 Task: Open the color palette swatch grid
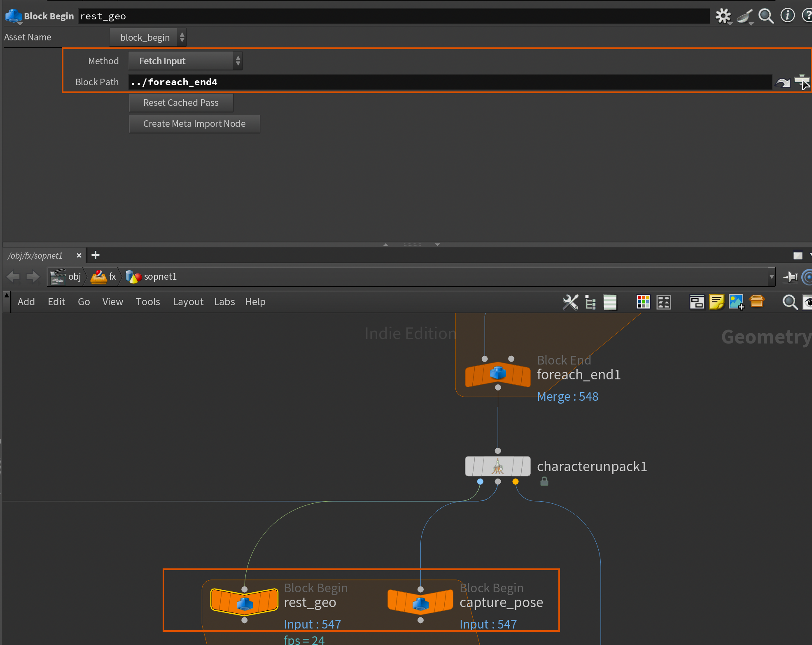point(643,302)
